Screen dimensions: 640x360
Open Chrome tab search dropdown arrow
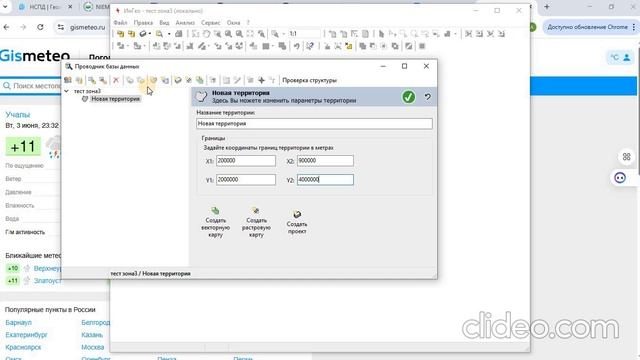pos(5,7)
